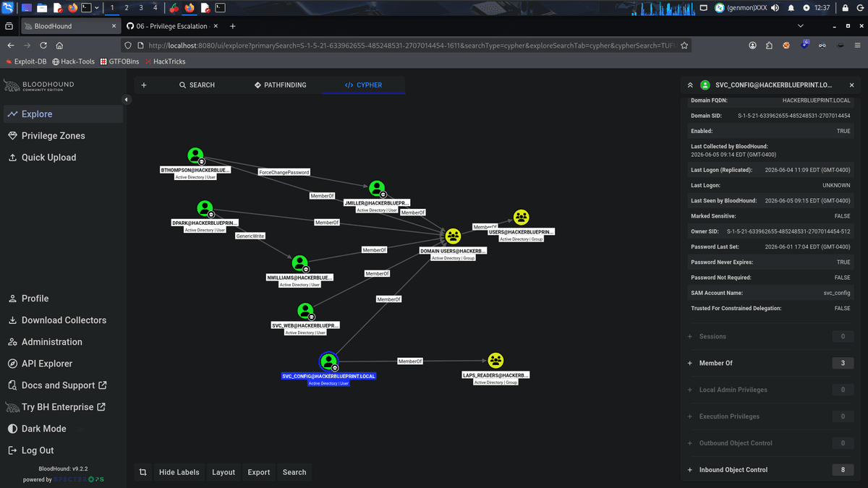Bookmark this page with star icon

[x=684, y=45]
